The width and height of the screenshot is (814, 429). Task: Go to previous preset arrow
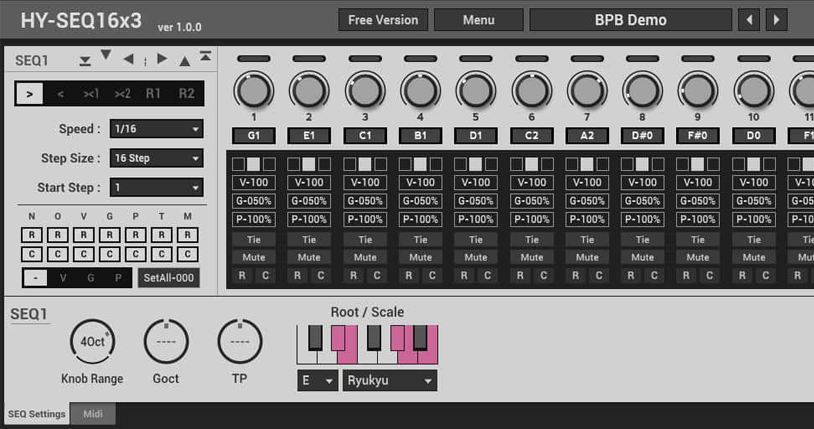748,20
